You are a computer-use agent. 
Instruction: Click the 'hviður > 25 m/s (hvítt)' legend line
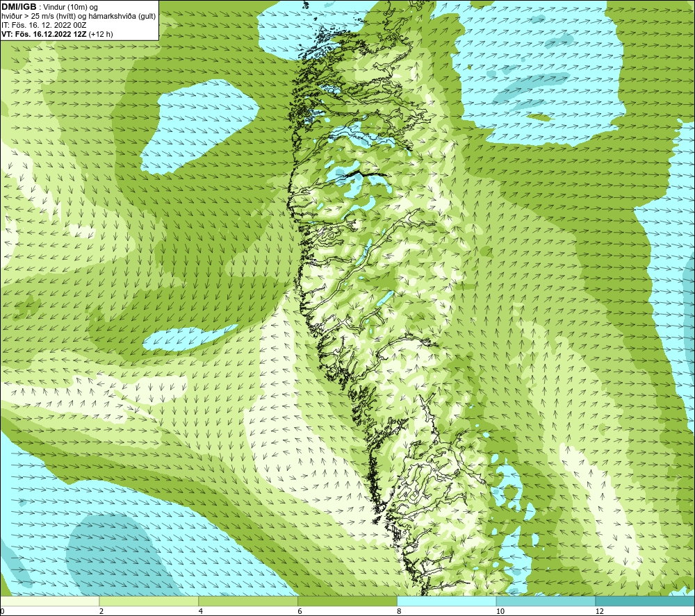pyautogui.click(x=79, y=17)
